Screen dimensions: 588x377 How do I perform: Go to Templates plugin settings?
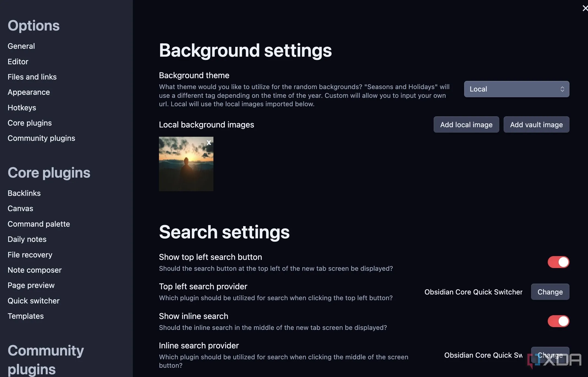[x=26, y=316]
